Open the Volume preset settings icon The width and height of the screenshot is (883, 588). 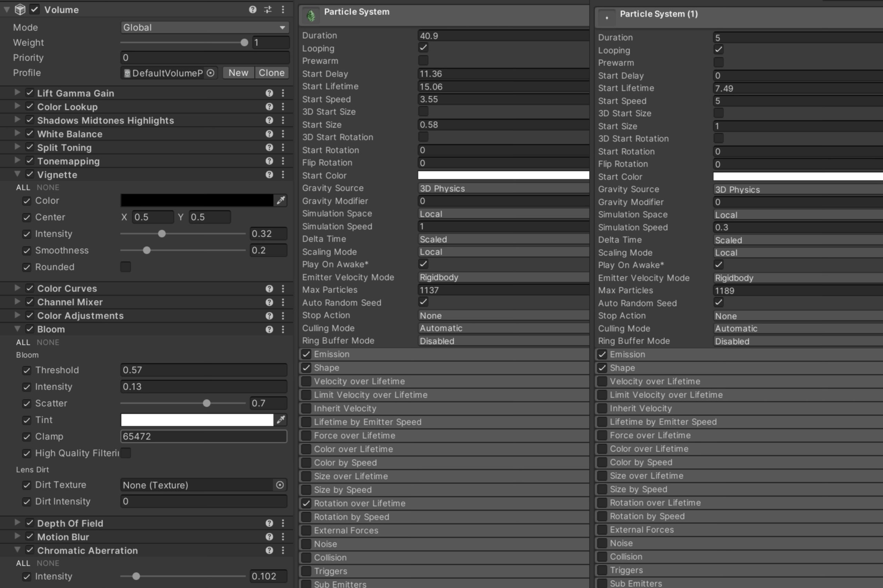268,10
